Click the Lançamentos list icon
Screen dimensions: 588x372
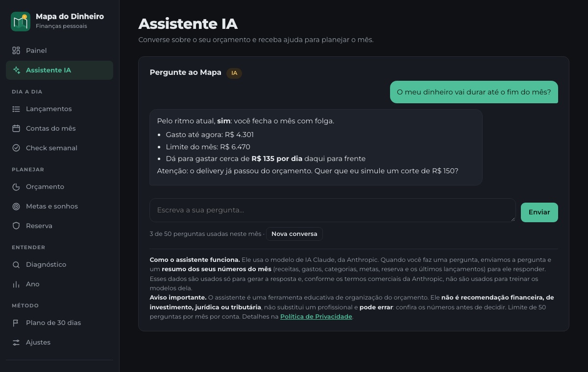[16, 109]
